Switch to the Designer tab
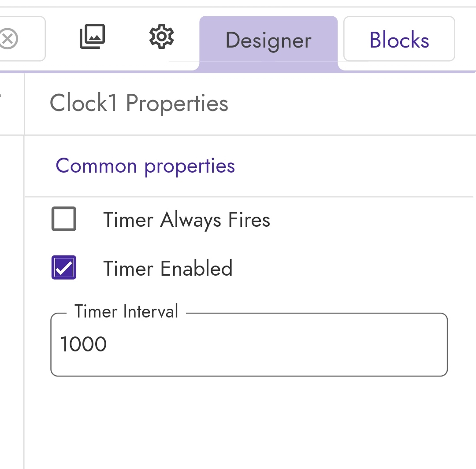The height and width of the screenshot is (469, 476). (x=268, y=41)
